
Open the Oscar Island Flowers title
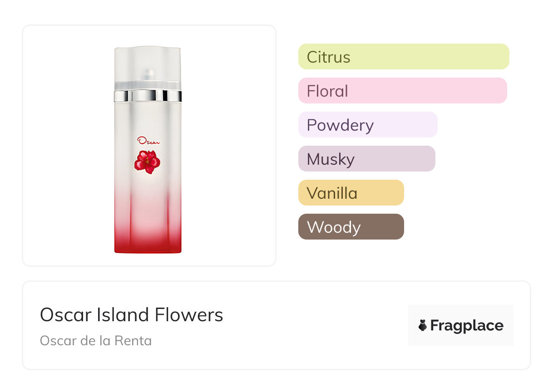click(x=132, y=315)
